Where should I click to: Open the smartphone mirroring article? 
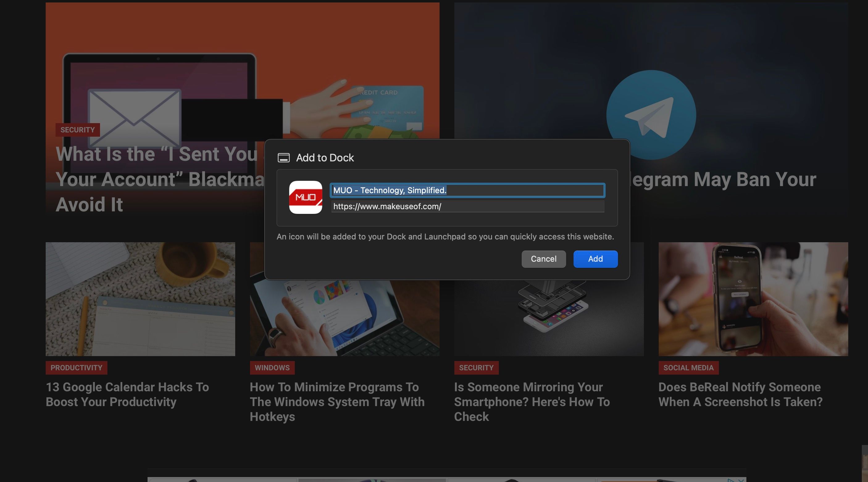(532, 402)
